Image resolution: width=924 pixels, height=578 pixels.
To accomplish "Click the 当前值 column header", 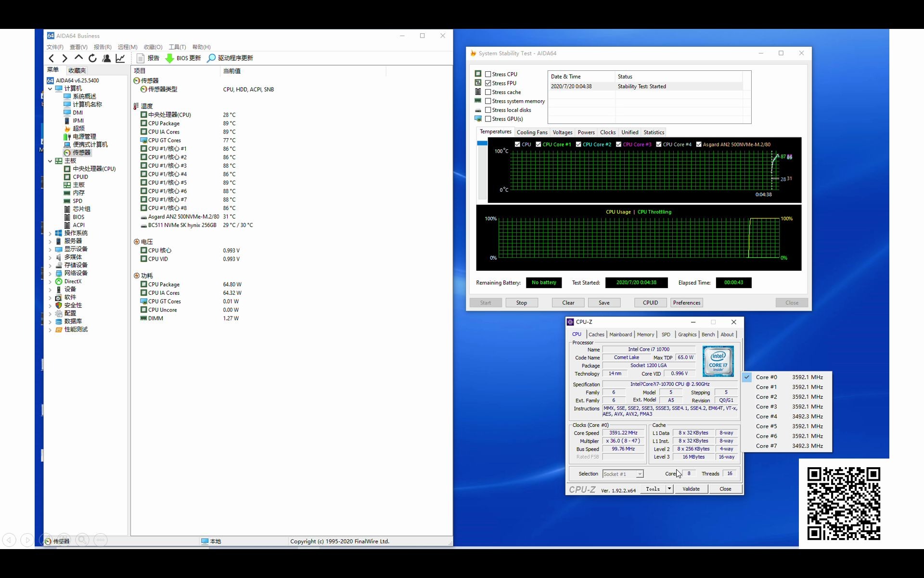I will [303, 71].
